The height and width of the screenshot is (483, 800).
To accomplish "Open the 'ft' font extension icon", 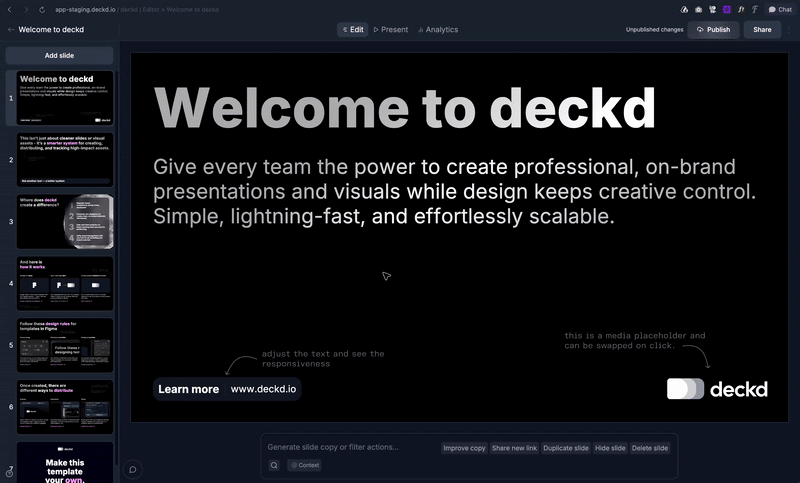I will pos(741,9).
